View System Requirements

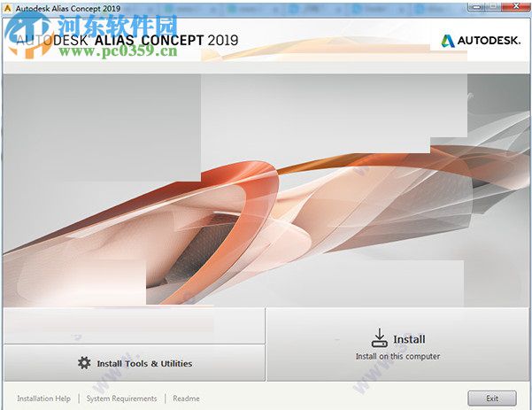121,398
